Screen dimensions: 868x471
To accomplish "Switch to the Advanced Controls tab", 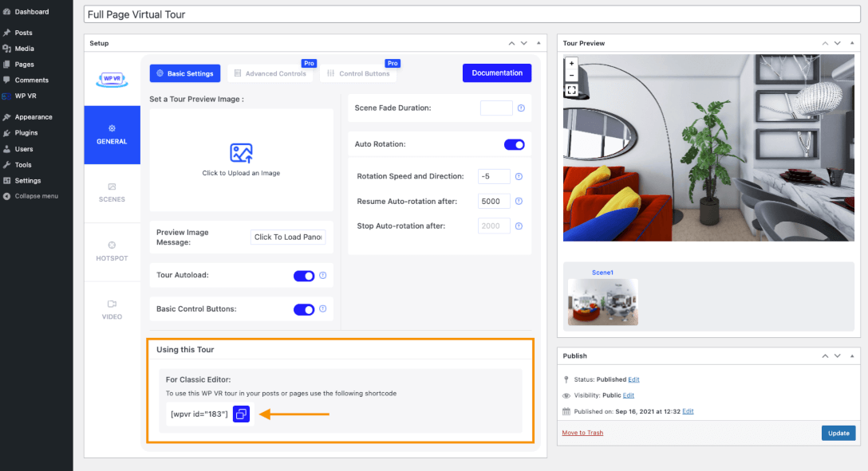I will coord(270,73).
